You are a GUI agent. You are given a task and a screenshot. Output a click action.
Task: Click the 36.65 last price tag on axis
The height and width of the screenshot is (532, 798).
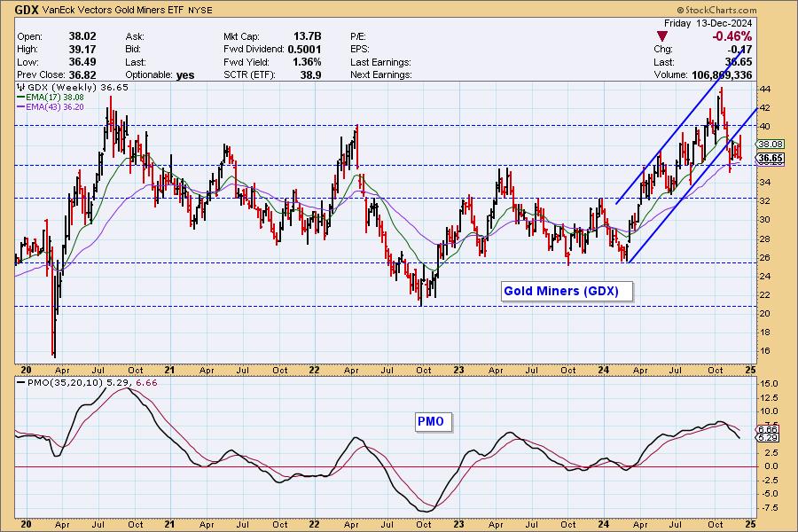(770, 159)
